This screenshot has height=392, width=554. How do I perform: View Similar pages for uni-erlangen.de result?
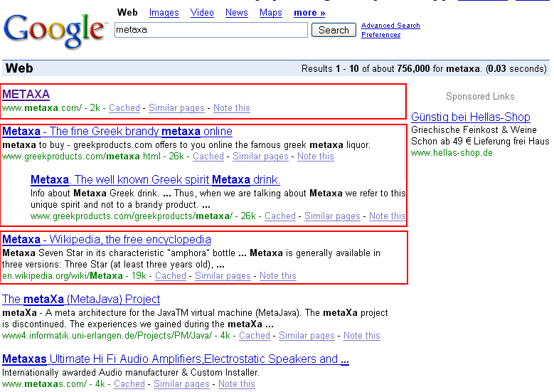[x=307, y=336]
